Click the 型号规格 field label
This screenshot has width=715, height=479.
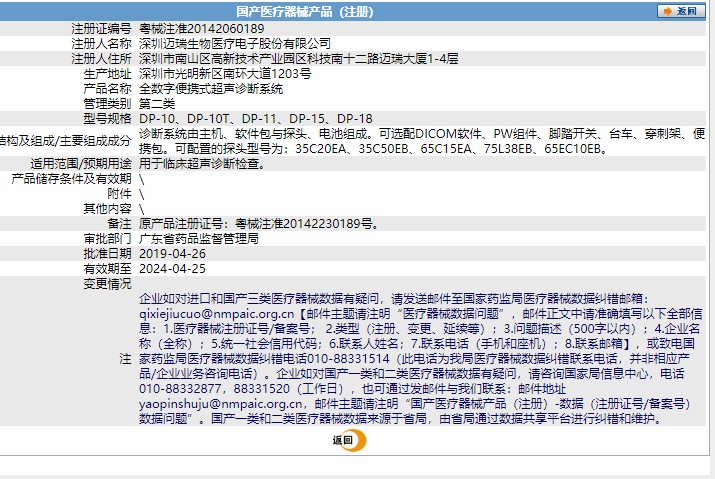(107, 119)
